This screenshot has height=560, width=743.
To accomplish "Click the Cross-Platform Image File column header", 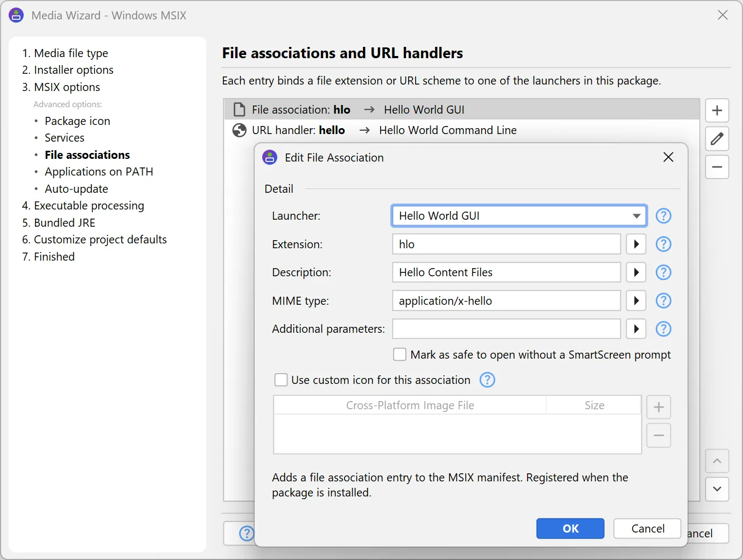I will pos(410,405).
